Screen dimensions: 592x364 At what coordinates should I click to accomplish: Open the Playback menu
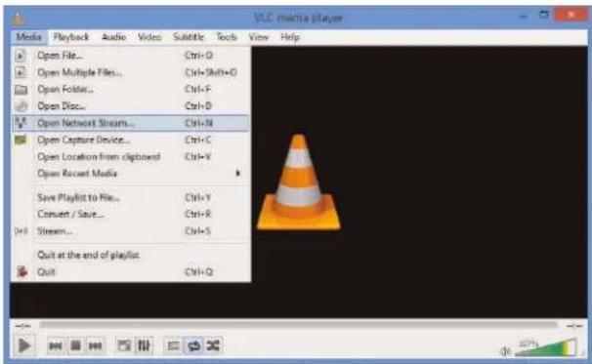click(71, 37)
